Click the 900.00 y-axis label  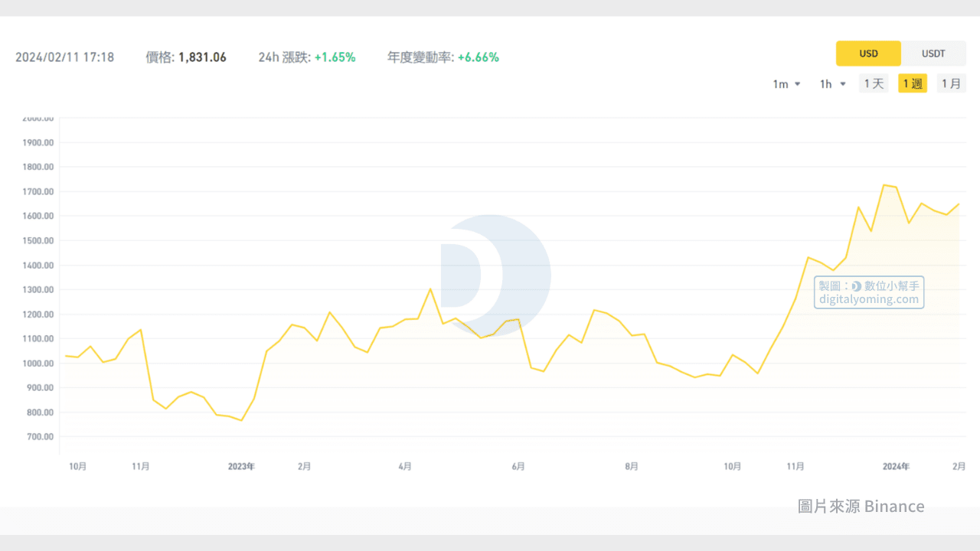40,387
